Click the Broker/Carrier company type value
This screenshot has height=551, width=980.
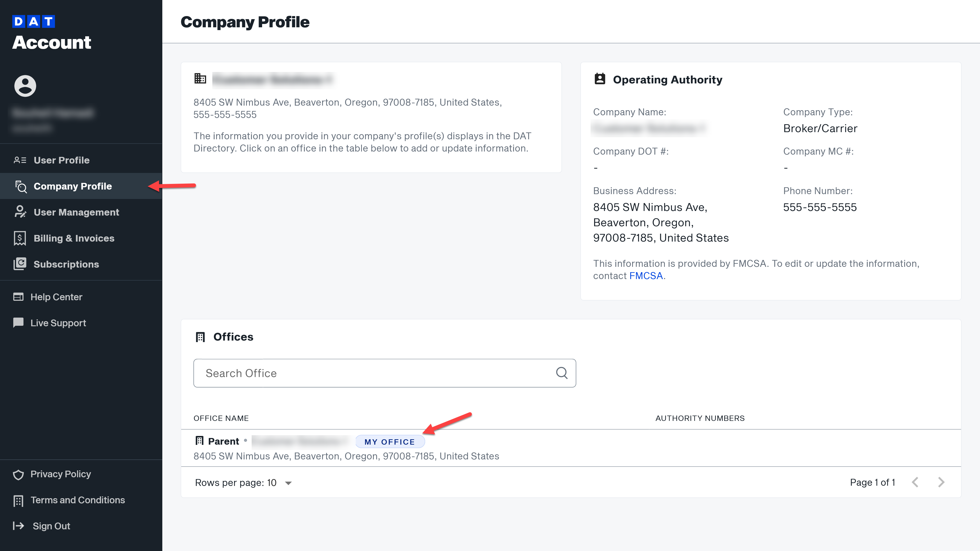[x=820, y=129]
